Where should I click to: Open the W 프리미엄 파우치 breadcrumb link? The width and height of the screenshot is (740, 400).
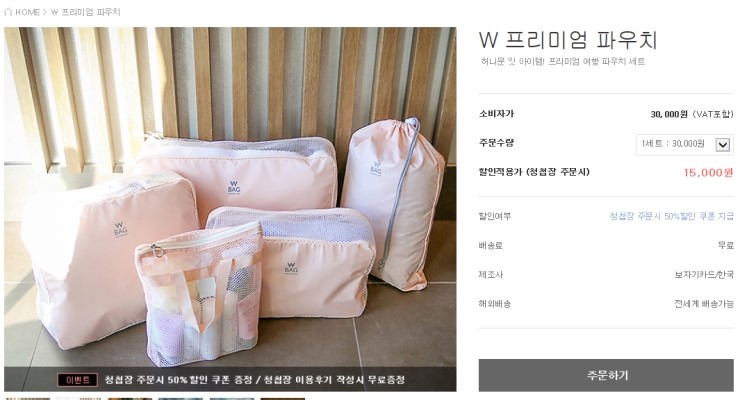(x=85, y=12)
